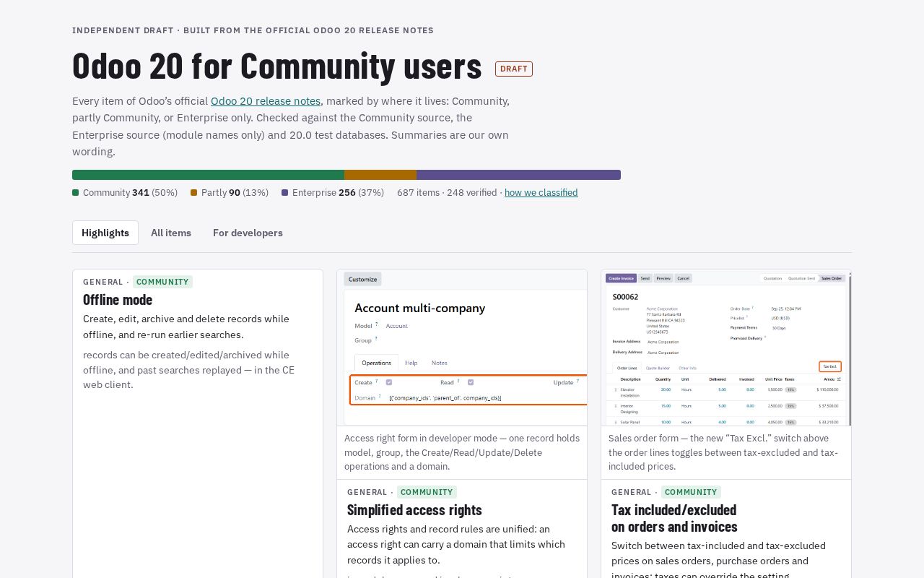Click the purple Enterprise segment of the bar
This screenshot has width=924, height=578.
(x=518, y=175)
